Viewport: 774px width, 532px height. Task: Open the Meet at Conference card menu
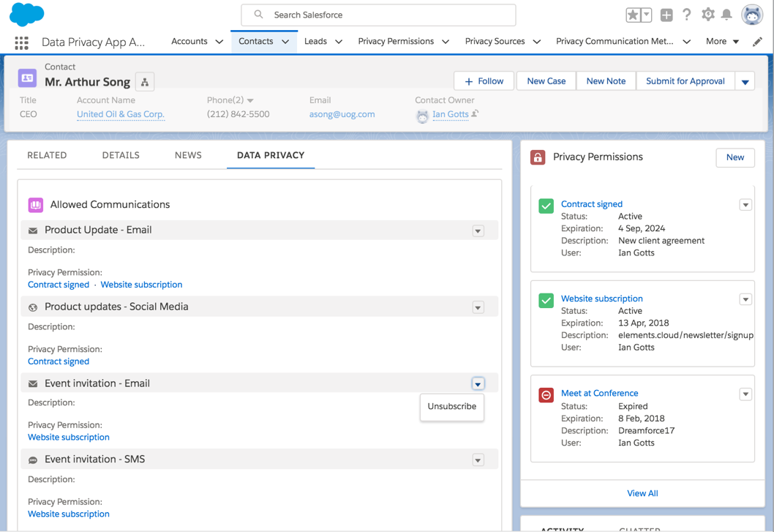click(x=745, y=394)
